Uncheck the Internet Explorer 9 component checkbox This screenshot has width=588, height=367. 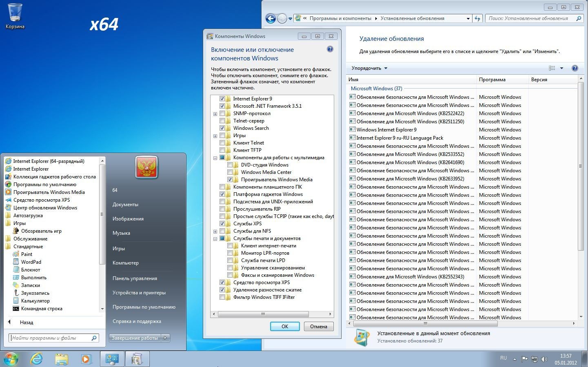(x=222, y=99)
